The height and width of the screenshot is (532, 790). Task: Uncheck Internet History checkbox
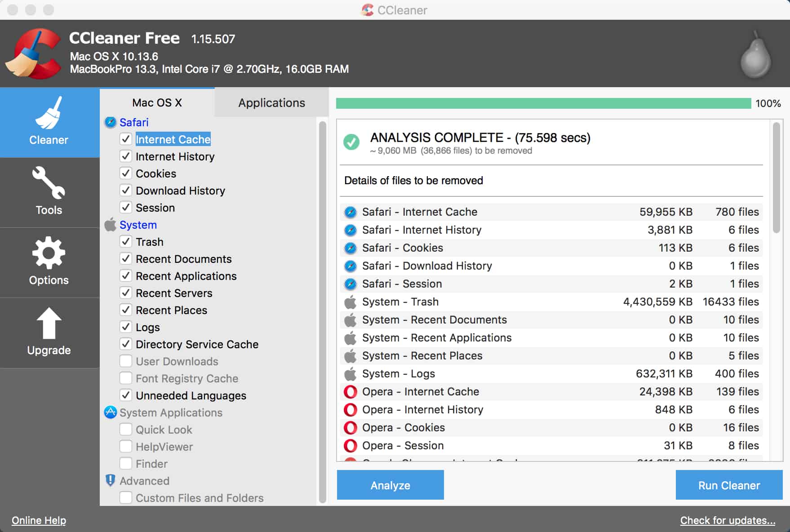click(126, 156)
